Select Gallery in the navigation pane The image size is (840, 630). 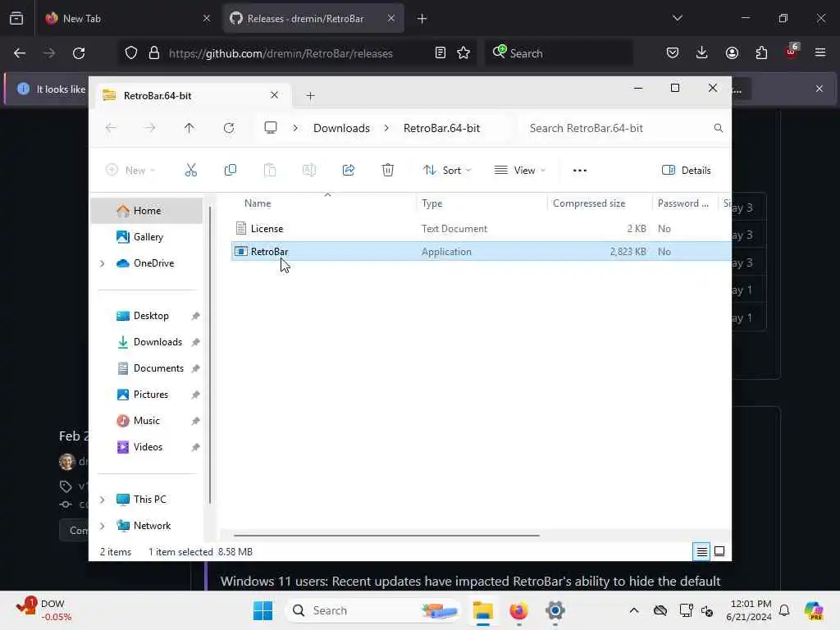[147, 237]
